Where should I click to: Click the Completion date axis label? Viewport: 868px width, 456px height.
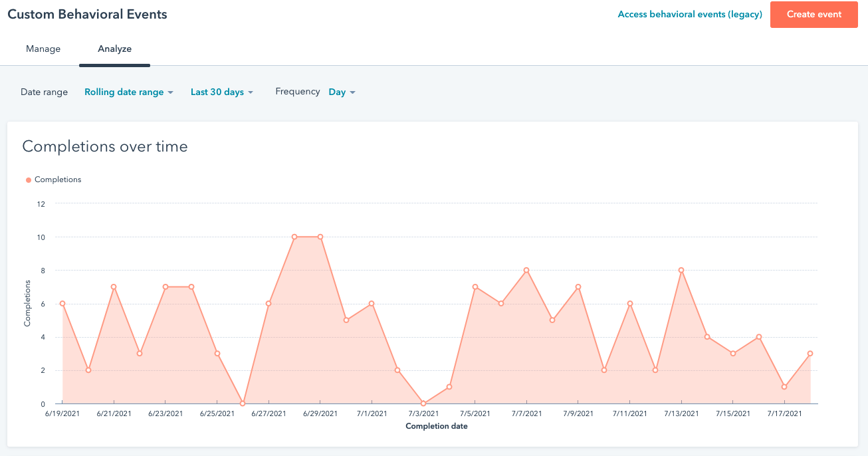437,426
